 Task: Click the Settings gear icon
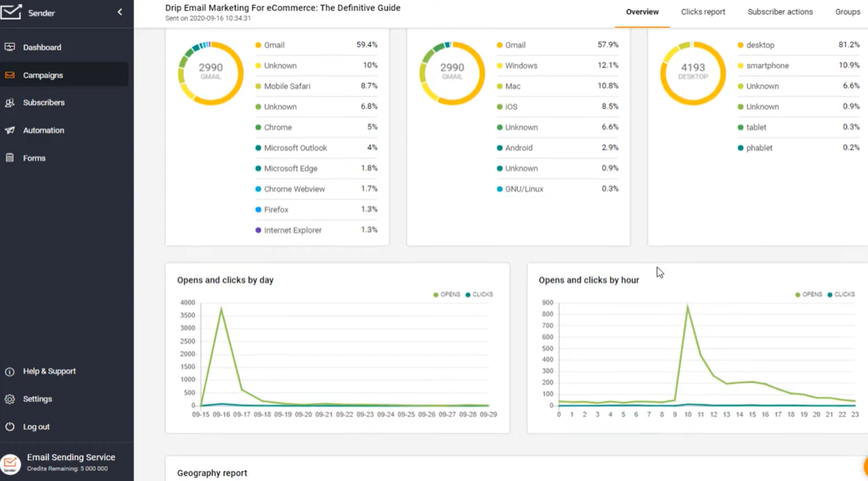pyautogui.click(x=10, y=399)
